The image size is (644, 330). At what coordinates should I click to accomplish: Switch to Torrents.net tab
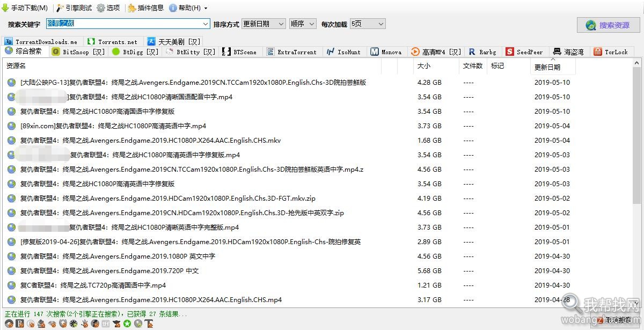click(113, 41)
